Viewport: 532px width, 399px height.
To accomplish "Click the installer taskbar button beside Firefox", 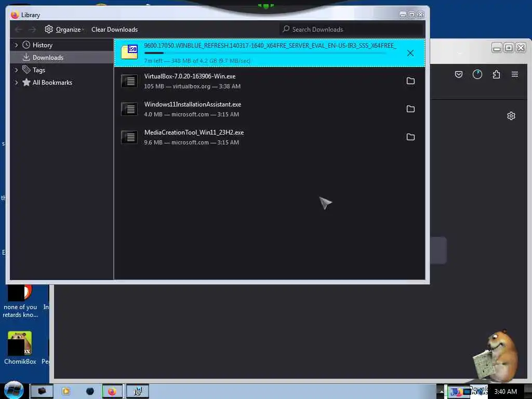I will (137, 392).
